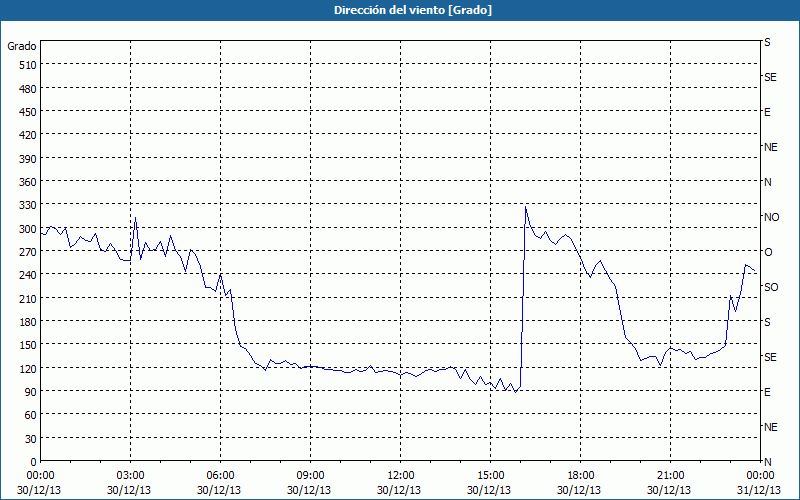Image resolution: width=800 pixels, height=500 pixels.
Task: Select the 120 degree axis label
Action: coord(28,369)
